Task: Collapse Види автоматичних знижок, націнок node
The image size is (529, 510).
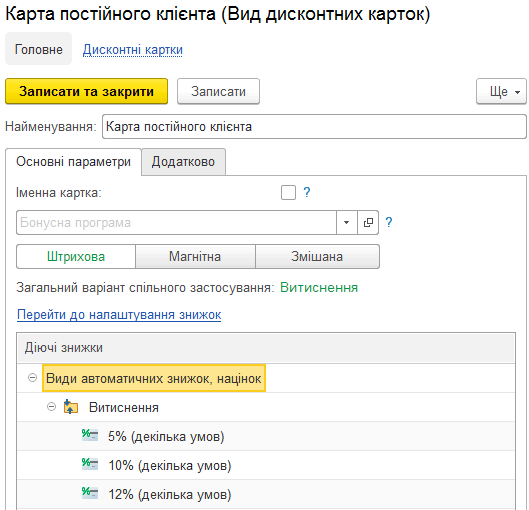Action: click(32, 377)
